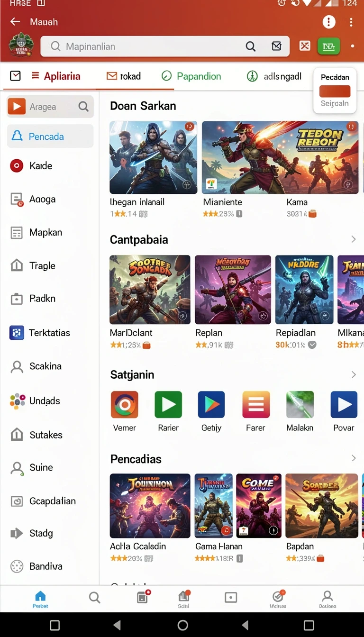Open the Welnea tab in bottom navigation

point(278,599)
